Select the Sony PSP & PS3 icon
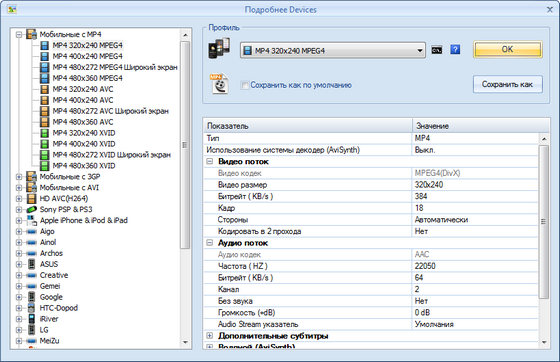 click(x=31, y=209)
